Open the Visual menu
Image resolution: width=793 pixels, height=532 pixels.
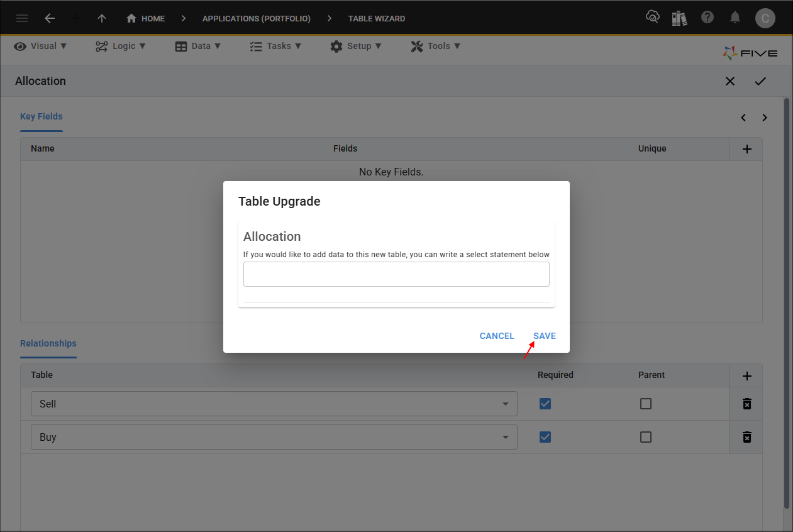(x=40, y=46)
